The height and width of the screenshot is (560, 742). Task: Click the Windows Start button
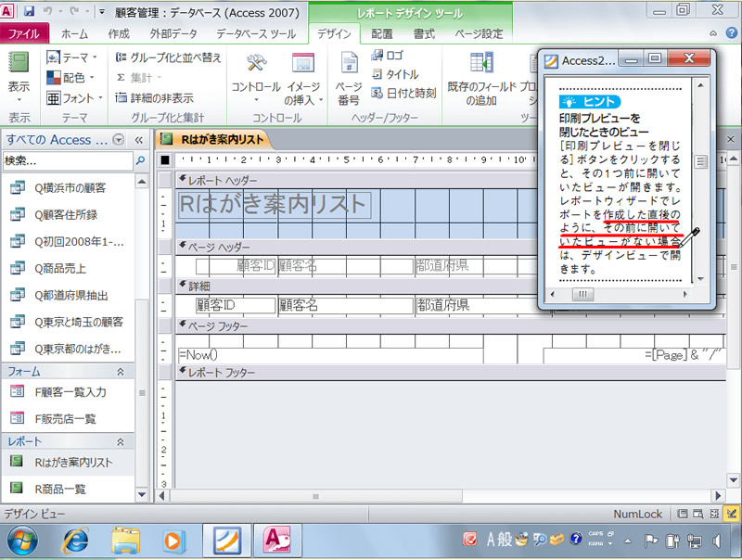point(22,541)
